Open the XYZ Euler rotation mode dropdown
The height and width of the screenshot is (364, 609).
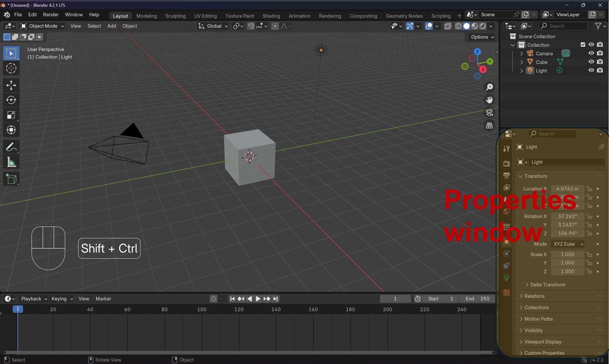pos(568,244)
